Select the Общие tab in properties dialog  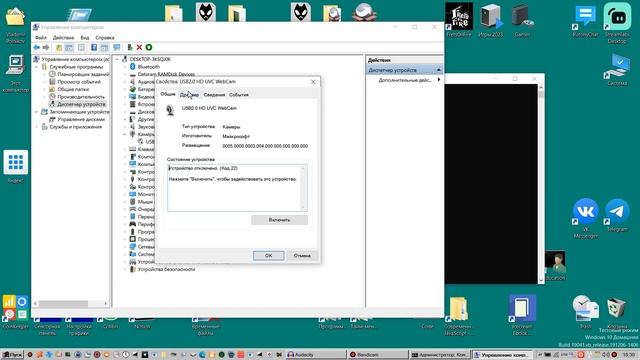click(167, 94)
